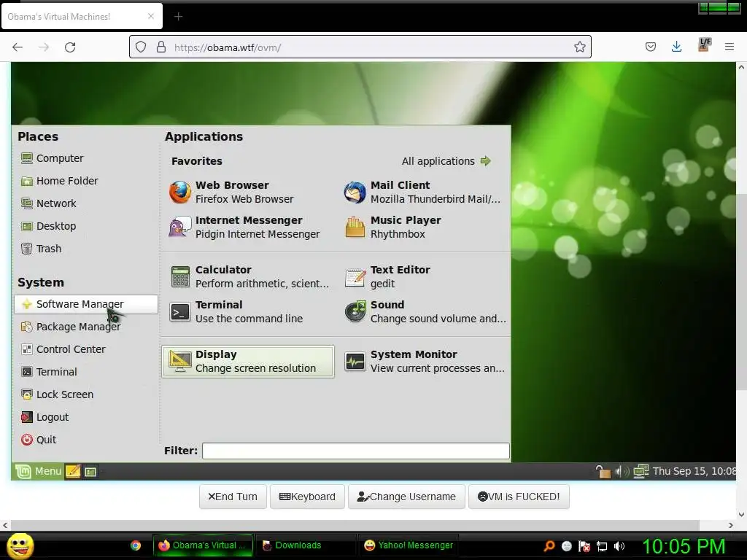Launch Terminal from Favorites

[248, 312]
